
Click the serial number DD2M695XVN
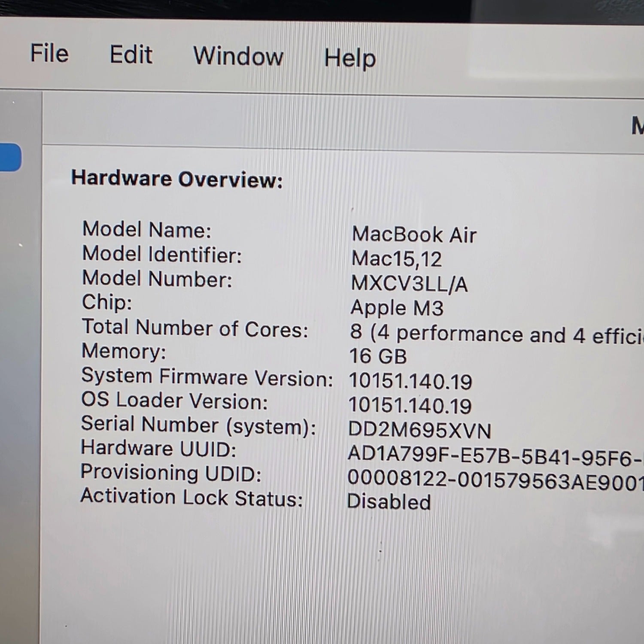coord(419,430)
